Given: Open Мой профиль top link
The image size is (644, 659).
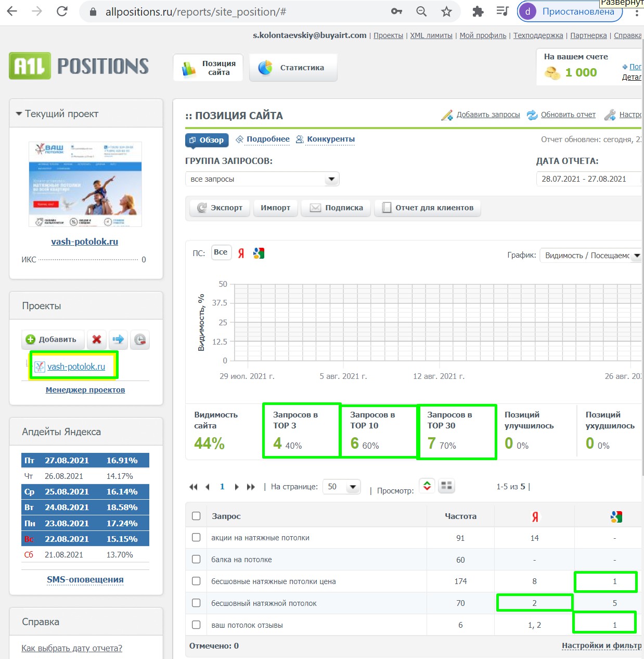Looking at the screenshot, I should pyautogui.click(x=483, y=35).
